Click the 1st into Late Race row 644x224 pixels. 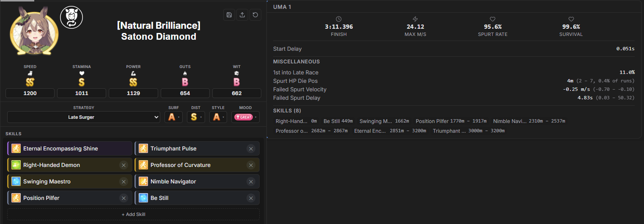[x=454, y=72]
